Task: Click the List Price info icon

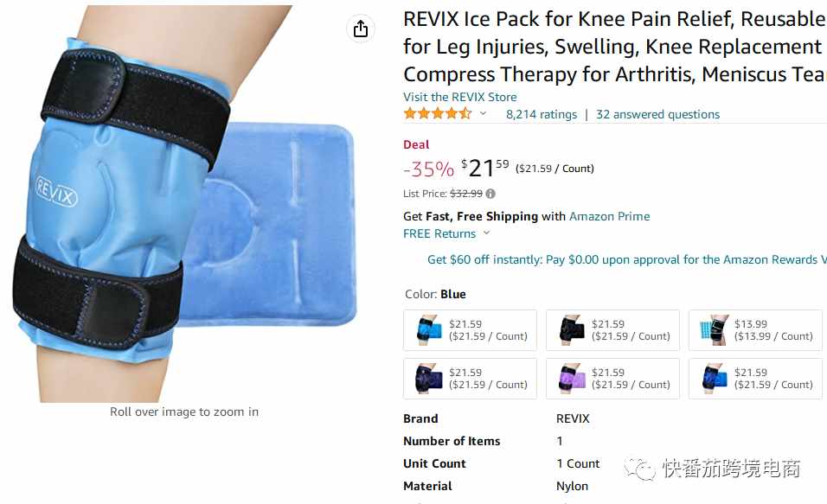Action: (x=490, y=194)
